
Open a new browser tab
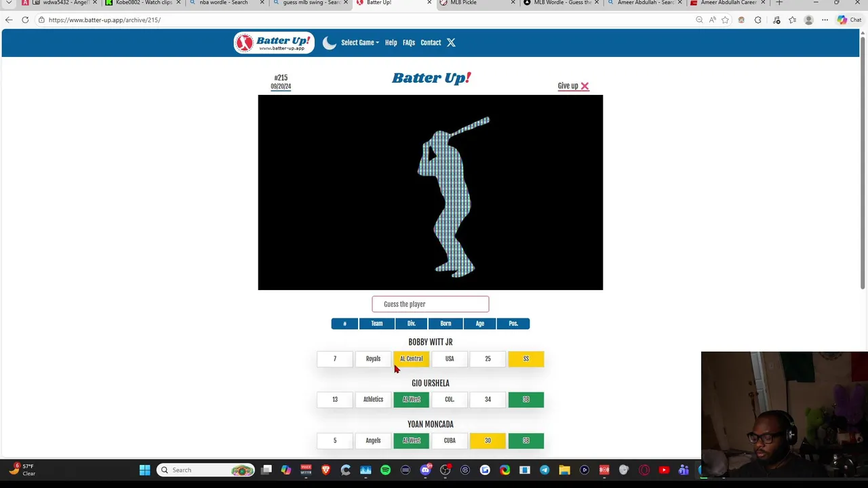(x=779, y=3)
